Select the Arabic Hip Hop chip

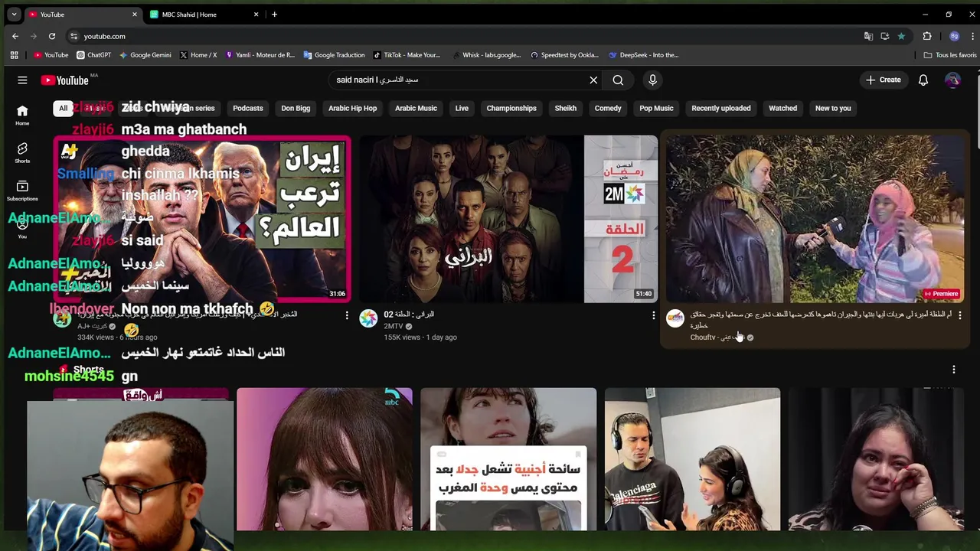(x=352, y=108)
